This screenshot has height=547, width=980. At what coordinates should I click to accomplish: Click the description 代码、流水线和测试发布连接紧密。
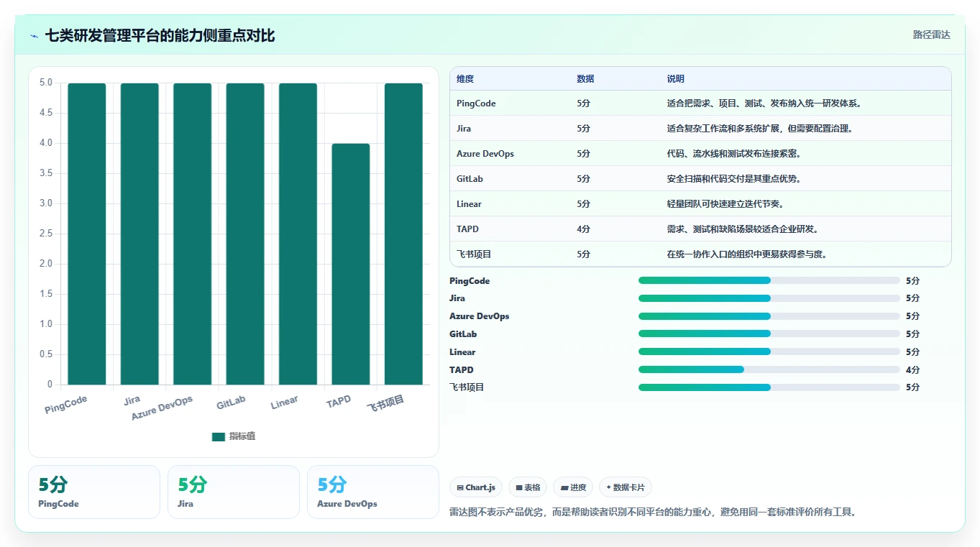tap(734, 154)
